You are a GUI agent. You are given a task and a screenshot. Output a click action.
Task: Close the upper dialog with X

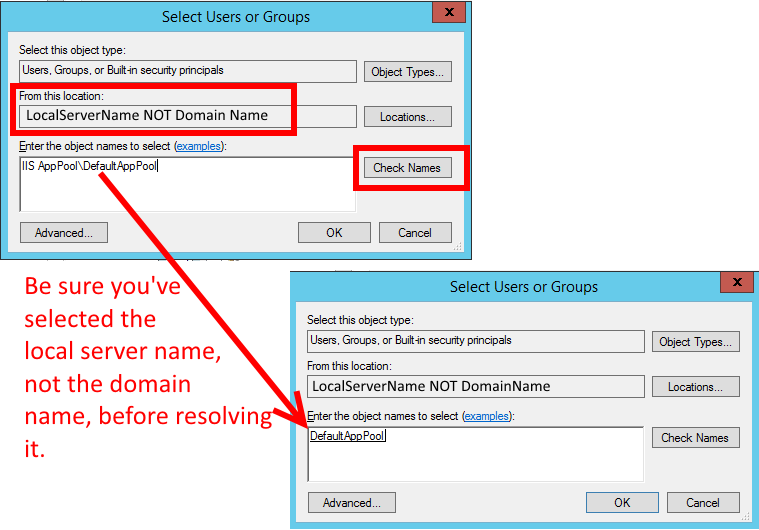coord(449,12)
